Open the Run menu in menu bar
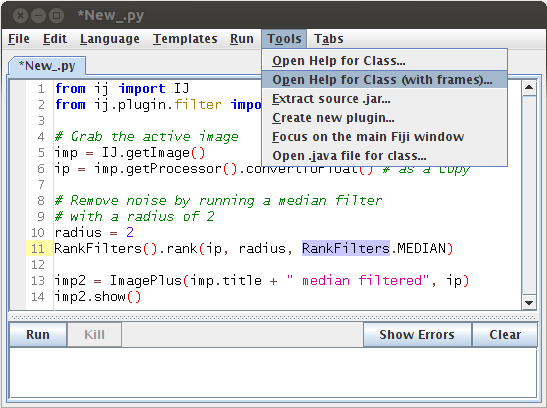The width and height of the screenshot is (547, 408). [x=242, y=39]
